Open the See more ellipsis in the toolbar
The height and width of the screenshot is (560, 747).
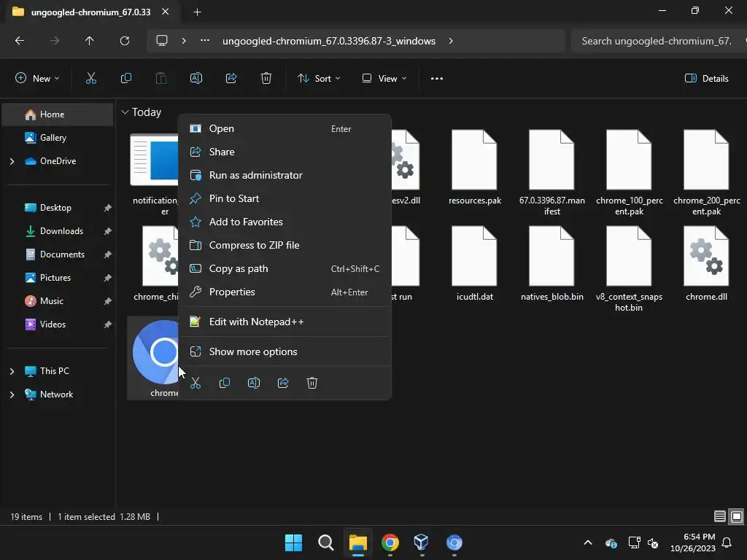pyautogui.click(x=437, y=79)
